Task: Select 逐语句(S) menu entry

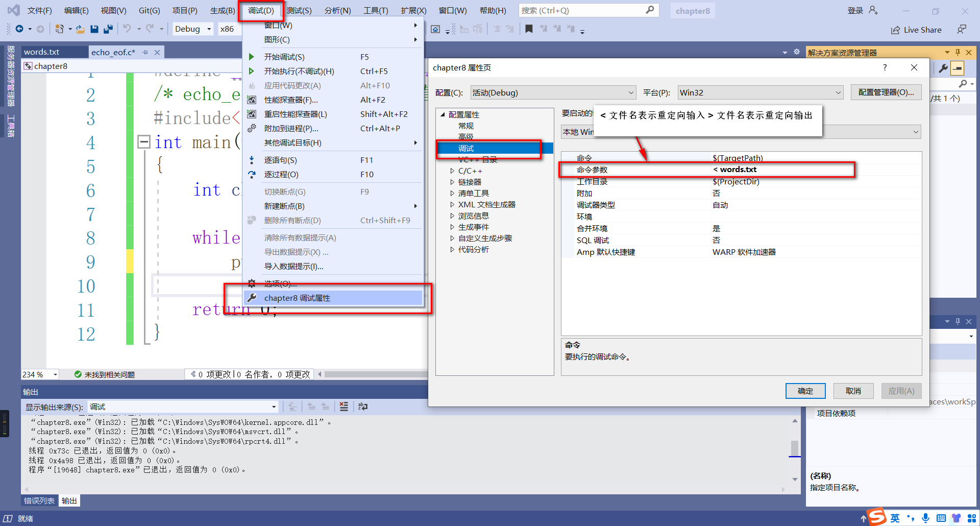Action: click(333, 160)
